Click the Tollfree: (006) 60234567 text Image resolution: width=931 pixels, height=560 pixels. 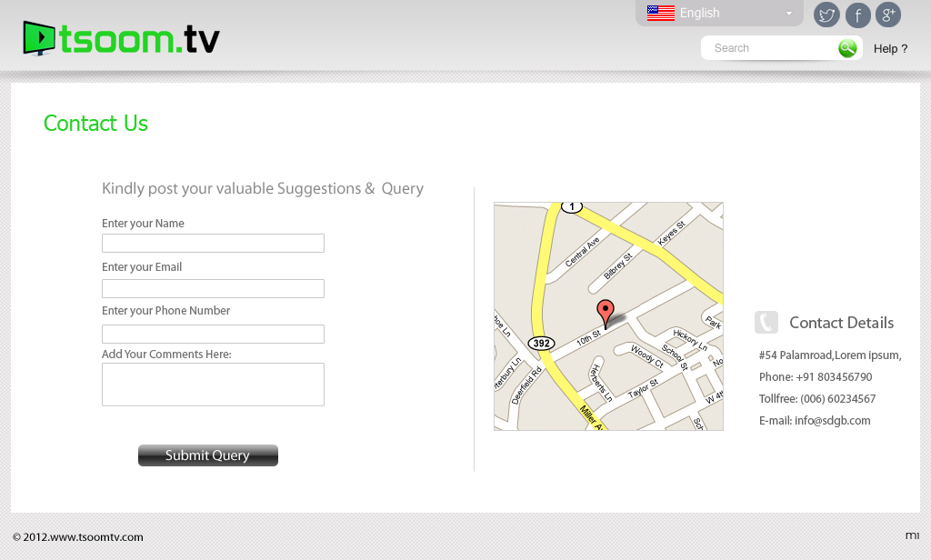click(x=817, y=399)
